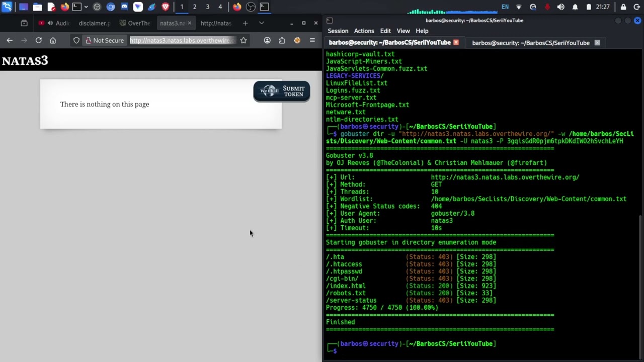
Task: Click the WeChall Submit Token button
Action: point(282,91)
